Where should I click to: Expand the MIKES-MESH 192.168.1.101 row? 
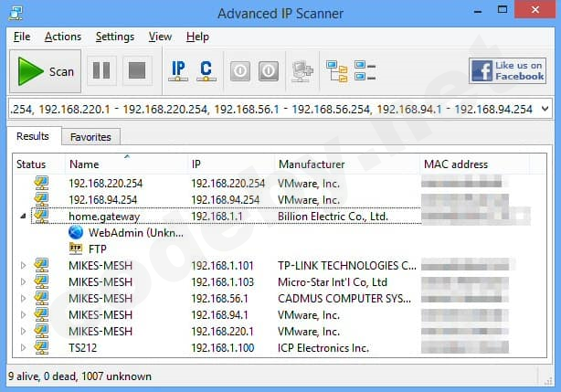coord(23,265)
